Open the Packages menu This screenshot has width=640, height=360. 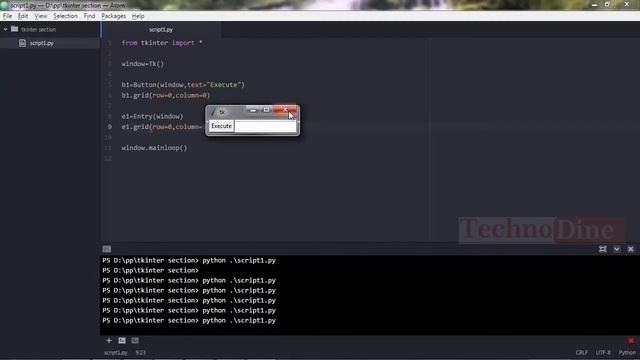[x=113, y=16]
